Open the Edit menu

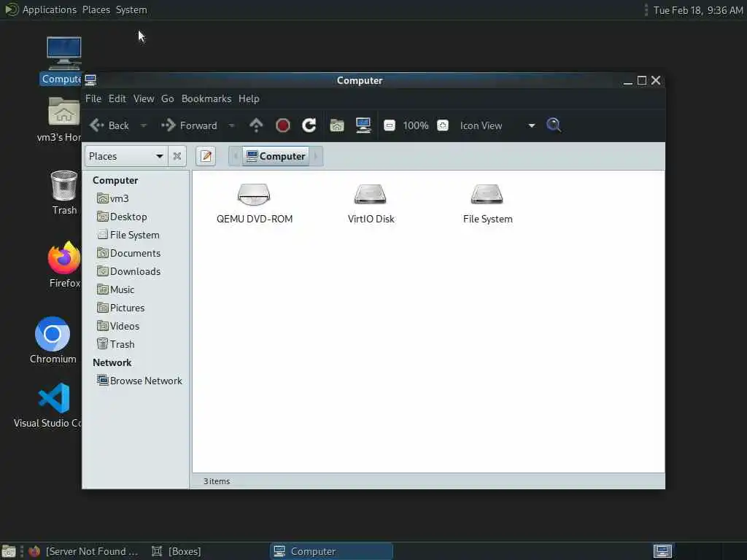pyautogui.click(x=117, y=98)
